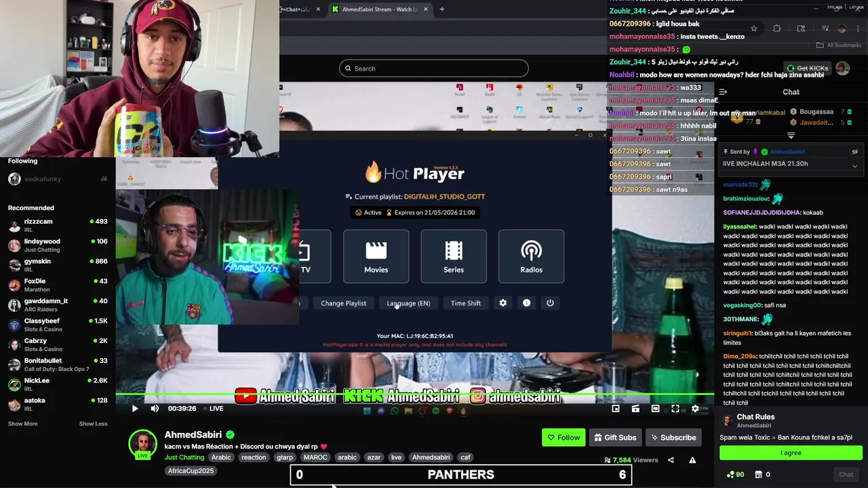Open NickLee recommended channel
868x488 pixels.
pyautogui.click(x=58, y=384)
